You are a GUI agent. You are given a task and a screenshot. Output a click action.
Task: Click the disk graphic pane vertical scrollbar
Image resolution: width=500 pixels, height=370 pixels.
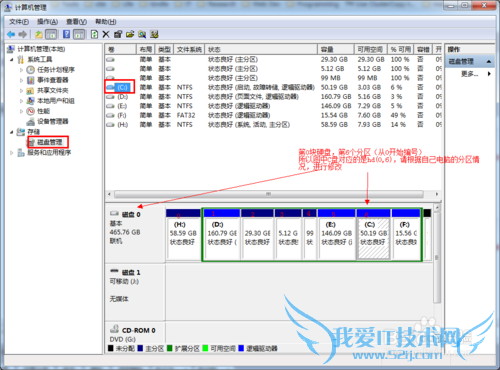tap(437, 257)
